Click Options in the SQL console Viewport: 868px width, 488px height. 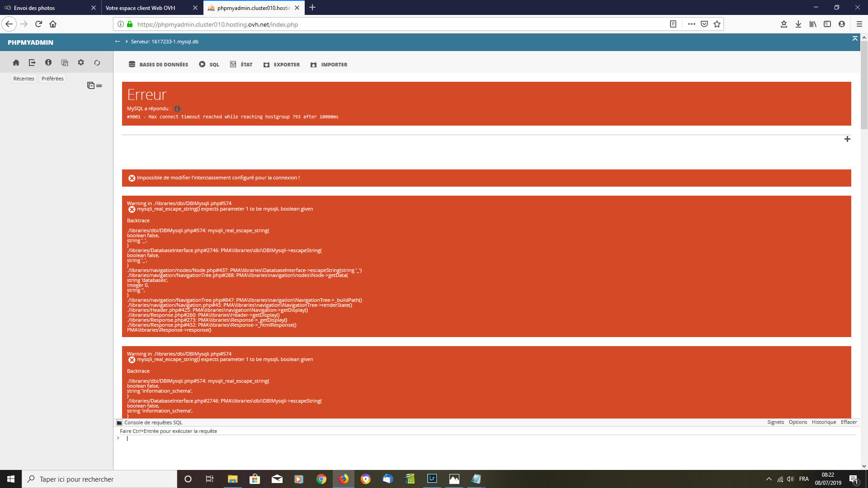coord(797,422)
